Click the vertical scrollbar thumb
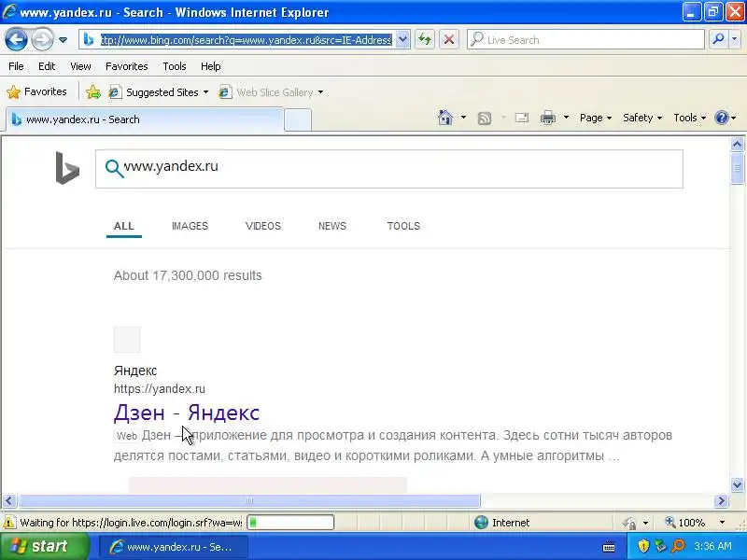 [737, 167]
